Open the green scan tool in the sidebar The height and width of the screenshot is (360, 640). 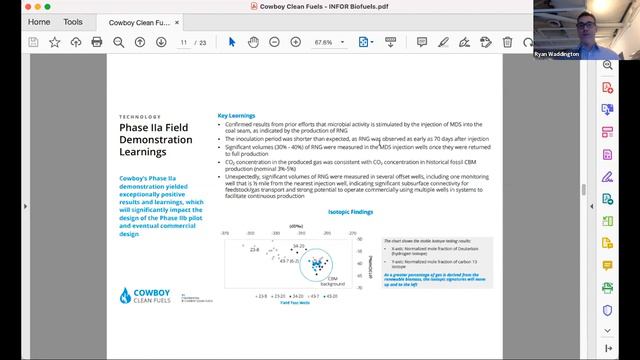coord(607,288)
